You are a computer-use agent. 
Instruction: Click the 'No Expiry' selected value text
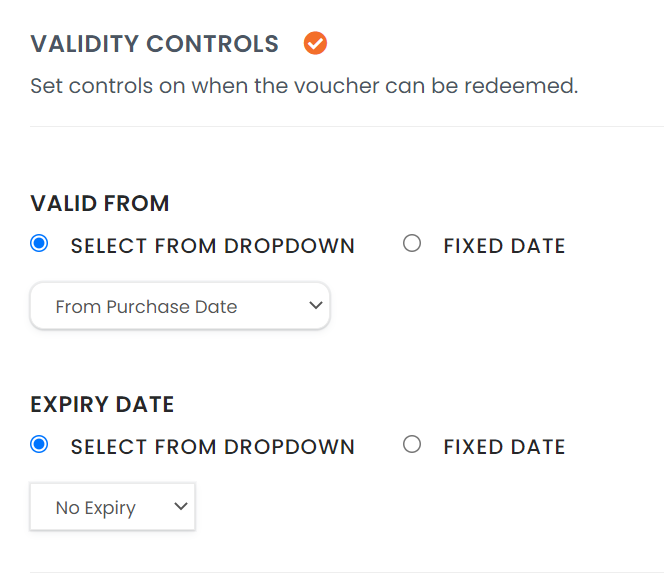coord(95,508)
